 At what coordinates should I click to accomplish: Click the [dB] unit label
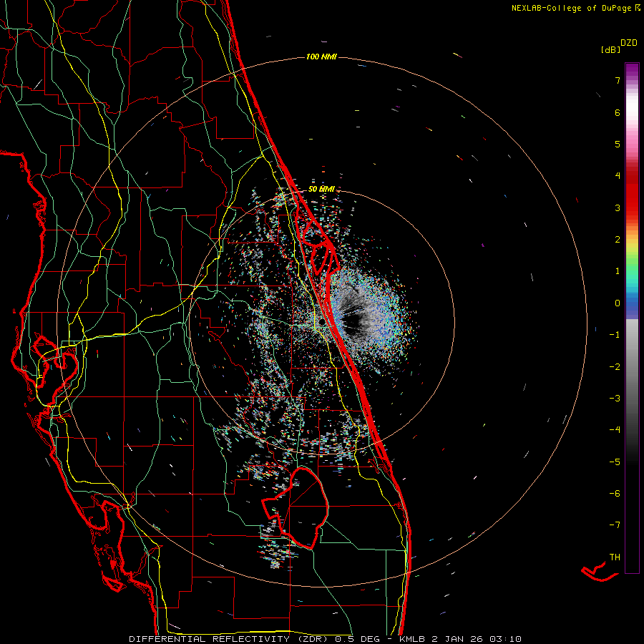click(x=610, y=50)
